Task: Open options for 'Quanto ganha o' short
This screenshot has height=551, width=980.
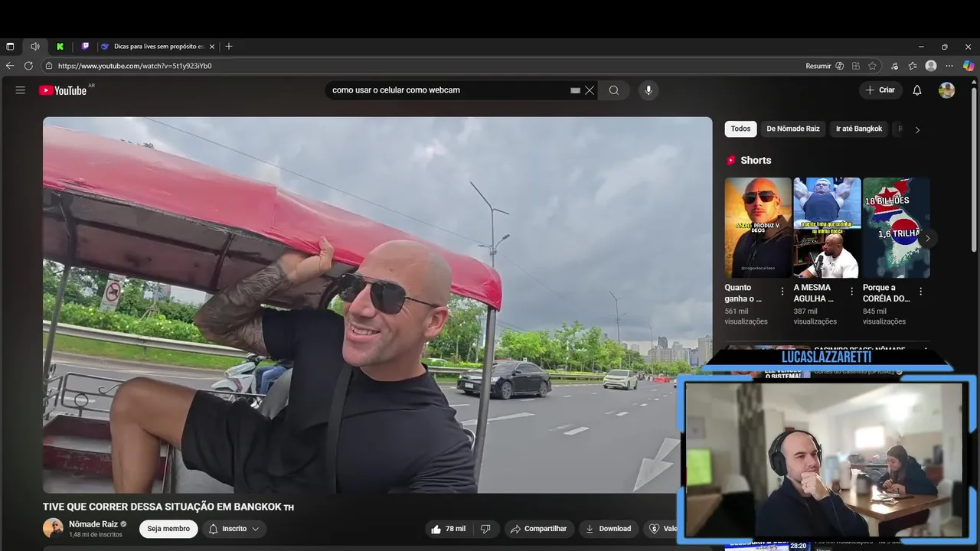Action: tap(782, 292)
